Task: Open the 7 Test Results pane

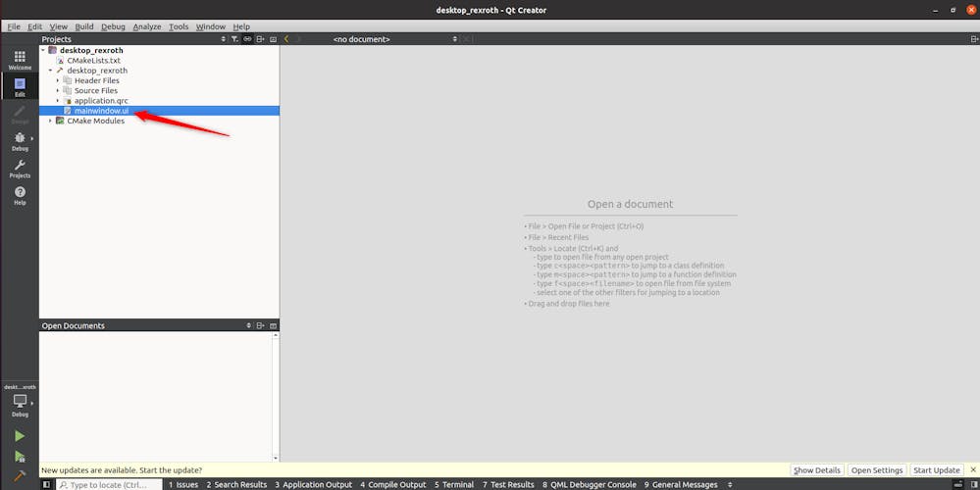Action: pyautogui.click(x=508, y=484)
